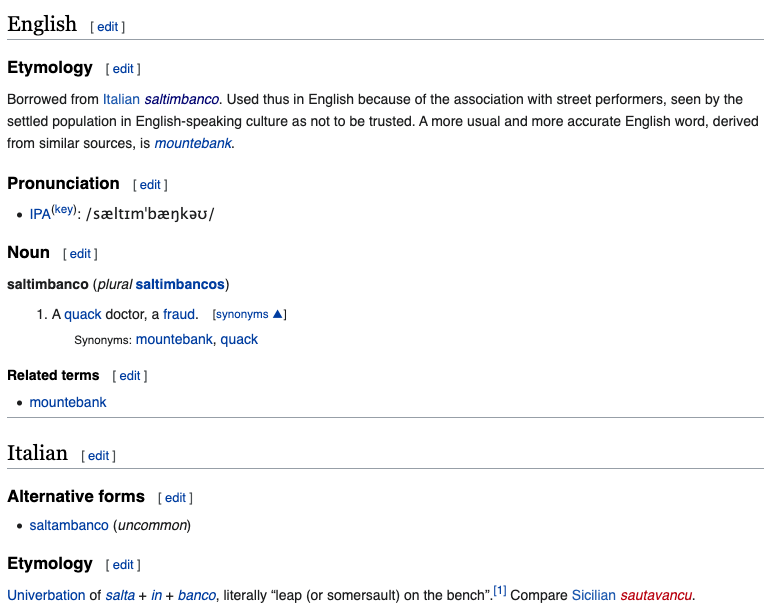Open the fraud definition link
Image resolution: width=775 pixels, height=614 pixels.
click(x=180, y=314)
